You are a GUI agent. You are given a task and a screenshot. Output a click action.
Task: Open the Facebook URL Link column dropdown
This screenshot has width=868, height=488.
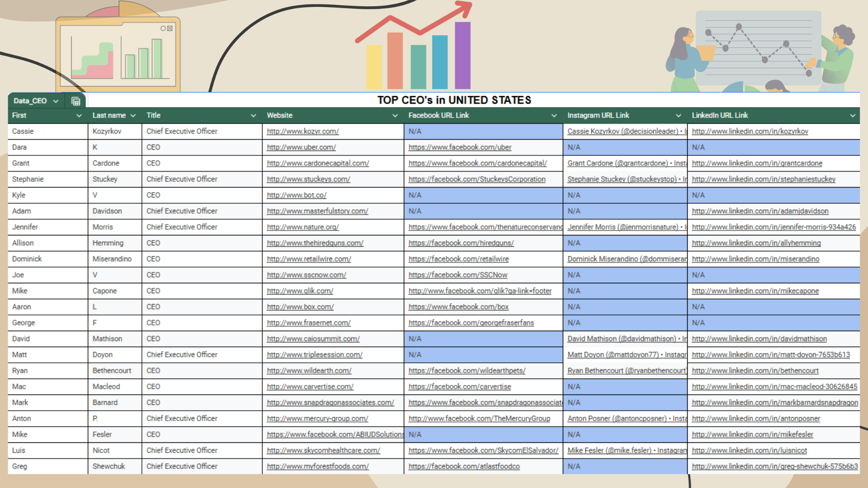pos(554,116)
